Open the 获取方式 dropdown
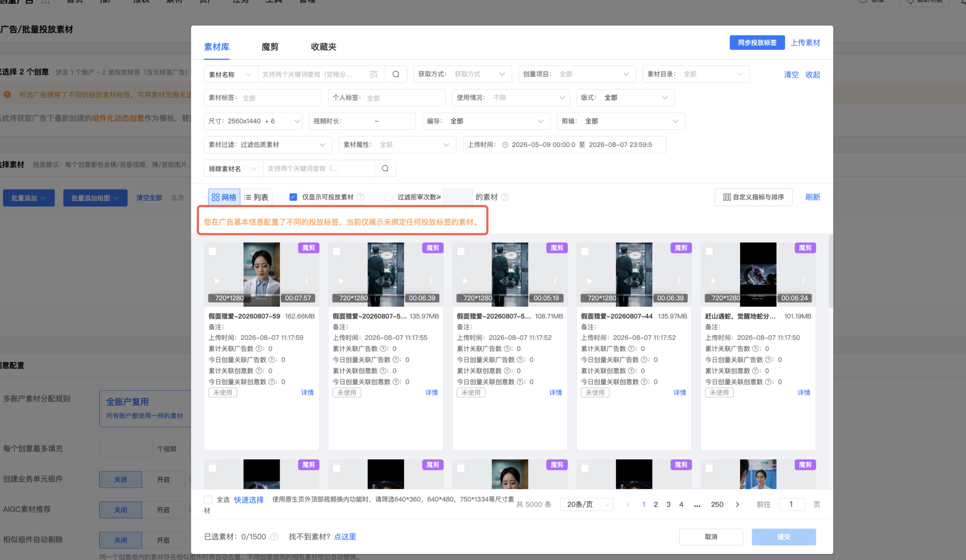The height and width of the screenshot is (560, 966). tap(463, 74)
